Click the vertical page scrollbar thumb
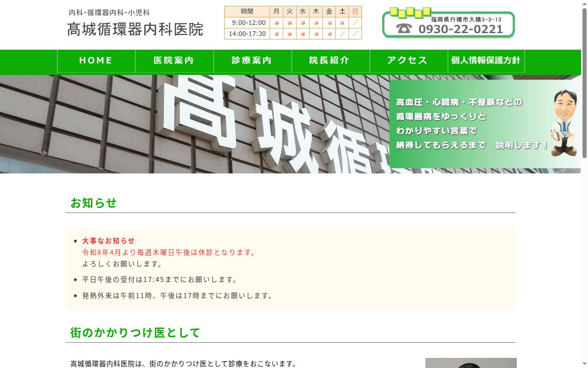 584,83
